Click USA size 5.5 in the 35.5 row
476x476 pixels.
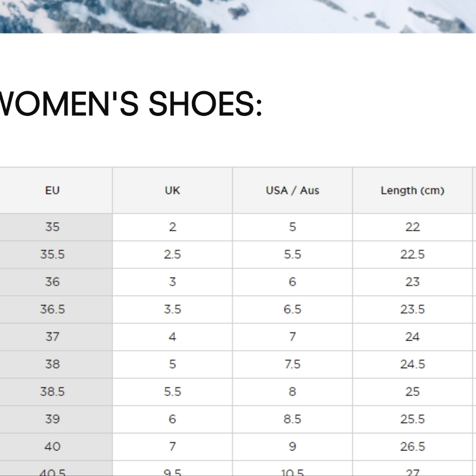(x=292, y=254)
